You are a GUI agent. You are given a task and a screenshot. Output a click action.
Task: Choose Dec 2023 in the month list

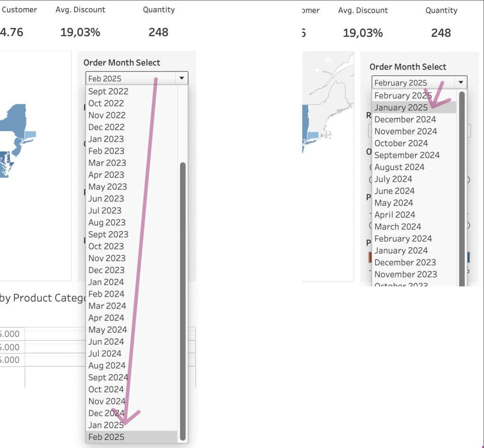(107, 270)
